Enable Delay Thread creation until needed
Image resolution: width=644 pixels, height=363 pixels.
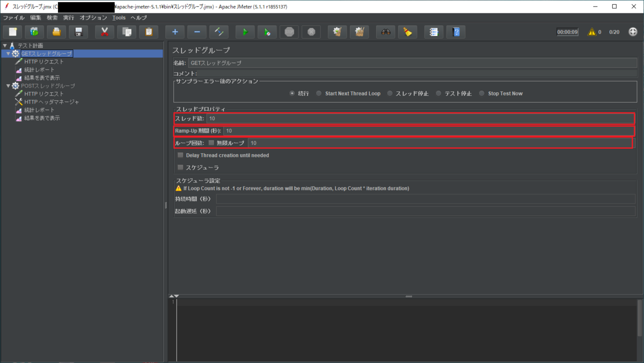(180, 155)
